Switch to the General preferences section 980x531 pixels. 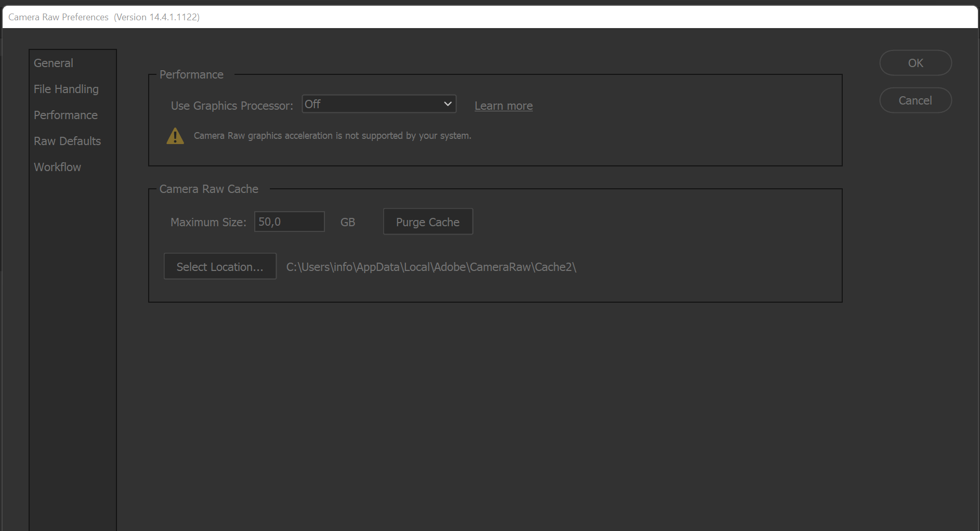[x=53, y=62]
